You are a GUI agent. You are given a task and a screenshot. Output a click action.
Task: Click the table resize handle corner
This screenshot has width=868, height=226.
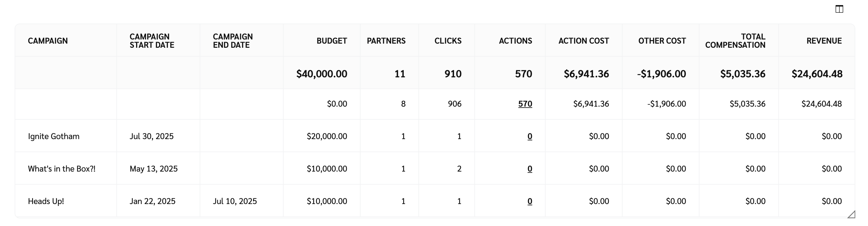coord(851,215)
